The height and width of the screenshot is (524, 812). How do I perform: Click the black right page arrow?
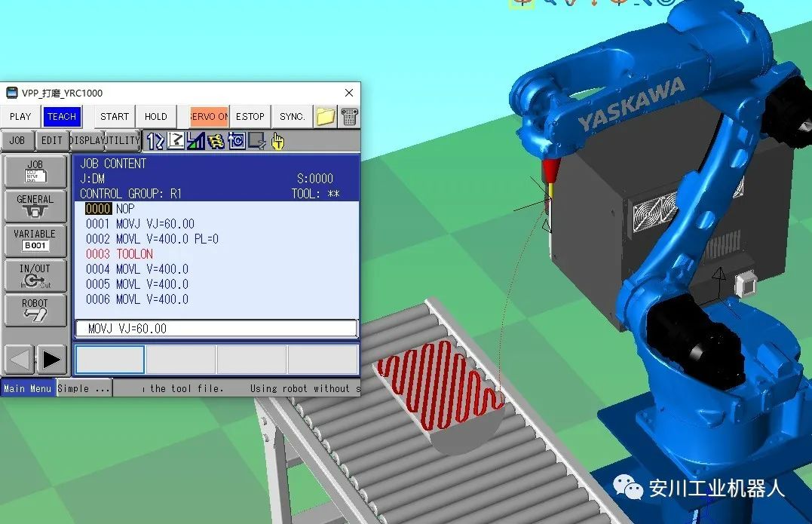click(51, 360)
